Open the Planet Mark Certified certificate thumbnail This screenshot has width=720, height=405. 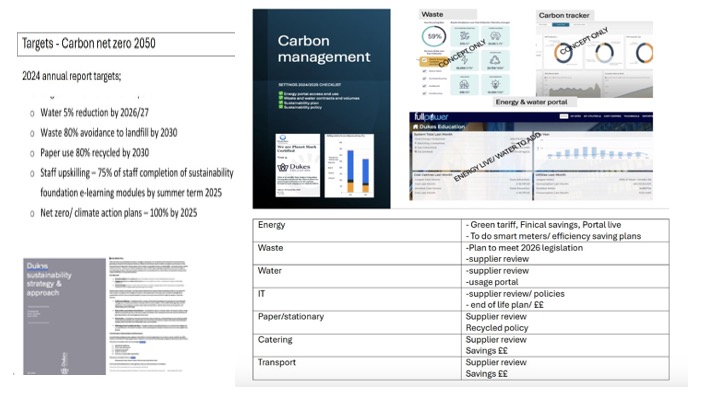click(x=298, y=165)
